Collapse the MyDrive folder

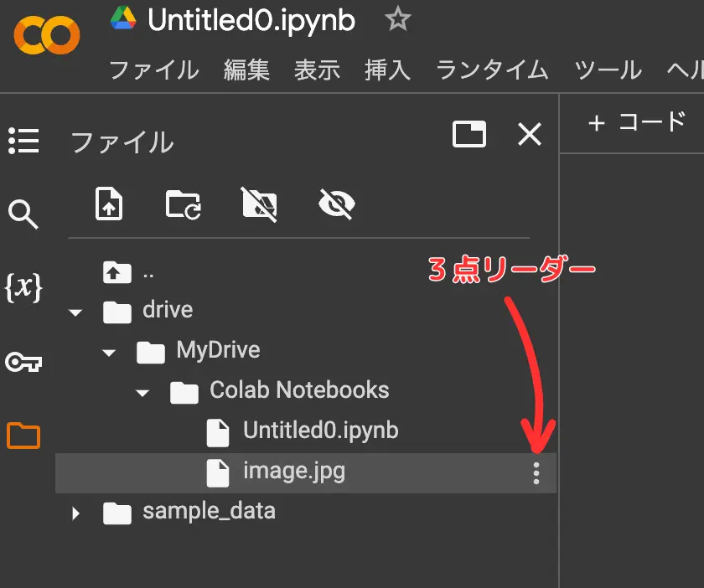point(109,353)
